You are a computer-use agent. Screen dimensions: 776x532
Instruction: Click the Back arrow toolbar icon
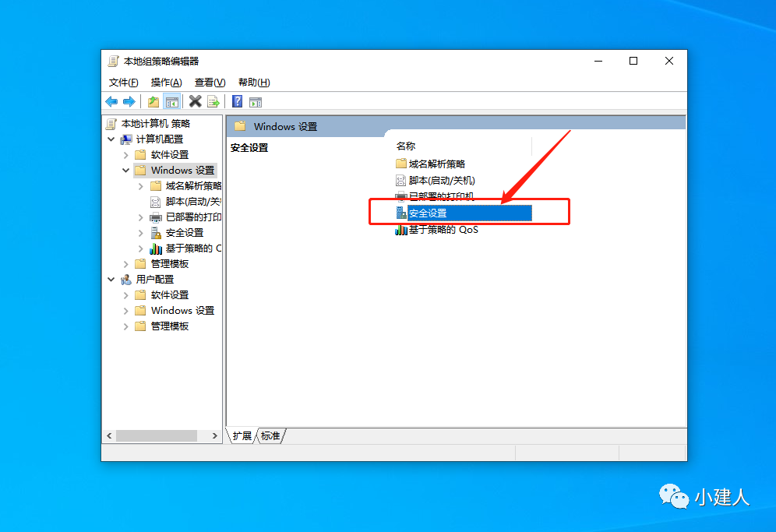[111, 102]
